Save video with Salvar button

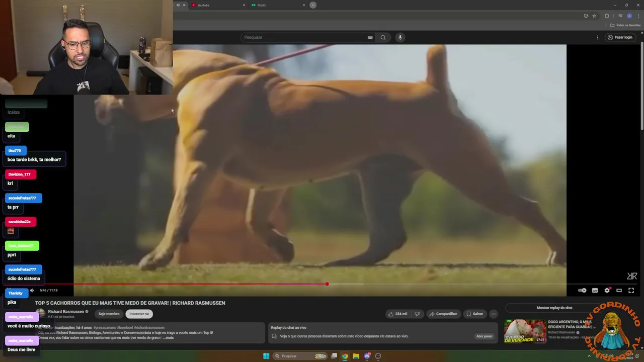tap(474, 314)
